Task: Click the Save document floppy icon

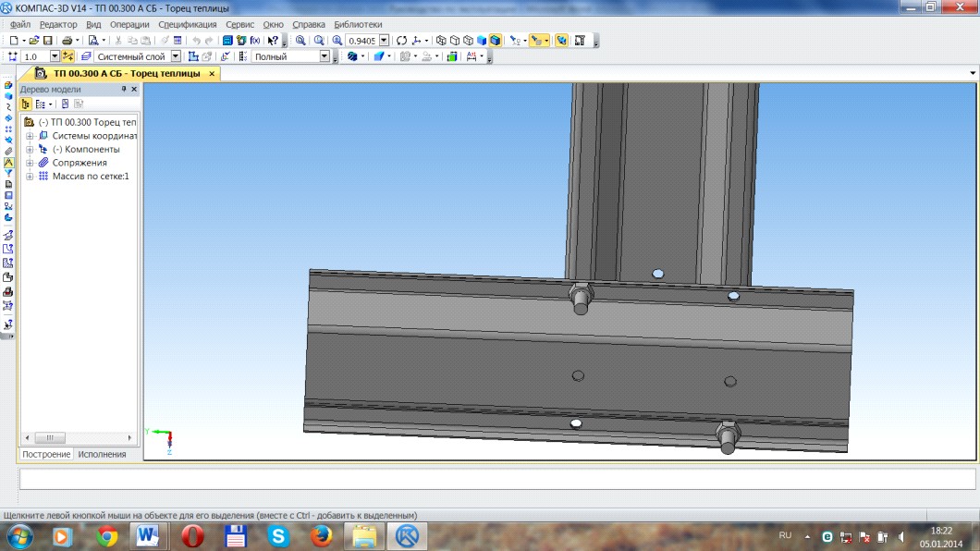Action: pos(47,41)
